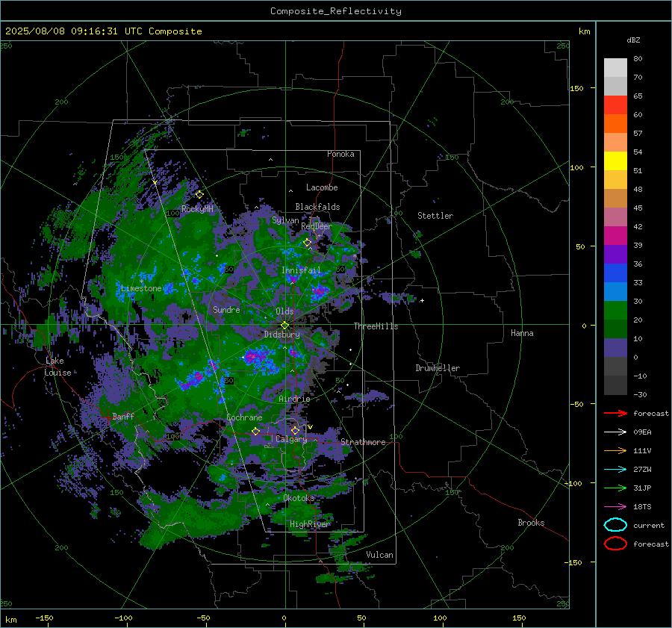Click the Drumheller label
This screenshot has width=672, height=628.
point(438,368)
